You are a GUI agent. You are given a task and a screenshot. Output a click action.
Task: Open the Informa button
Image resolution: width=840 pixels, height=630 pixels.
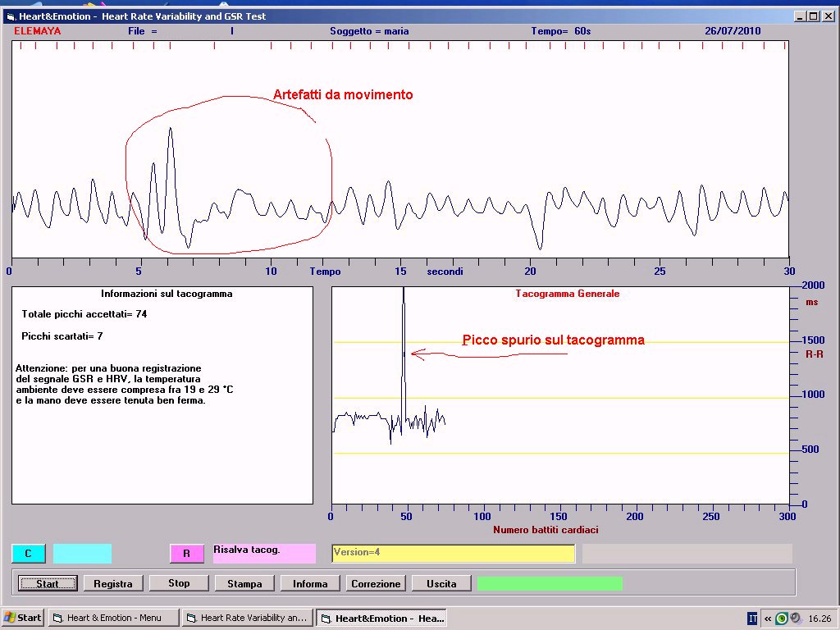click(x=310, y=583)
